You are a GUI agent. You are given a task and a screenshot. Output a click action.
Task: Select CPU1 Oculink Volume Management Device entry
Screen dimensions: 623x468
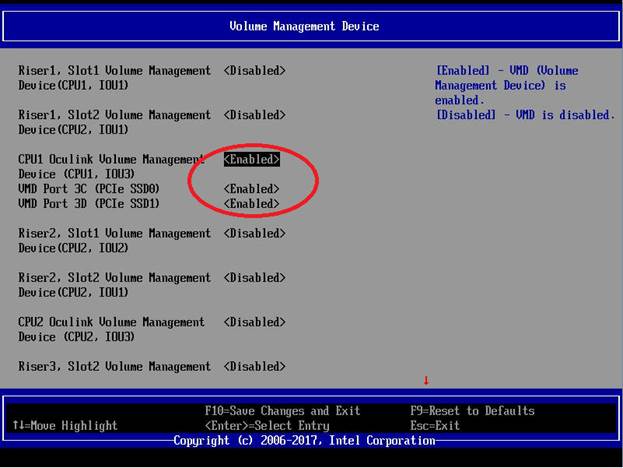pyautogui.click(x=111, y=166)
